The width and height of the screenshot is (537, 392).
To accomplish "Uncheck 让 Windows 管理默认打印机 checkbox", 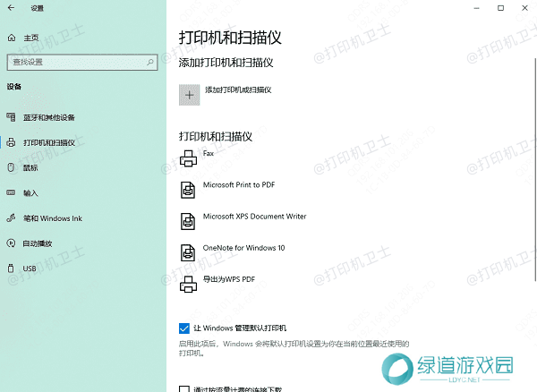I will click(x=184, y=328).
